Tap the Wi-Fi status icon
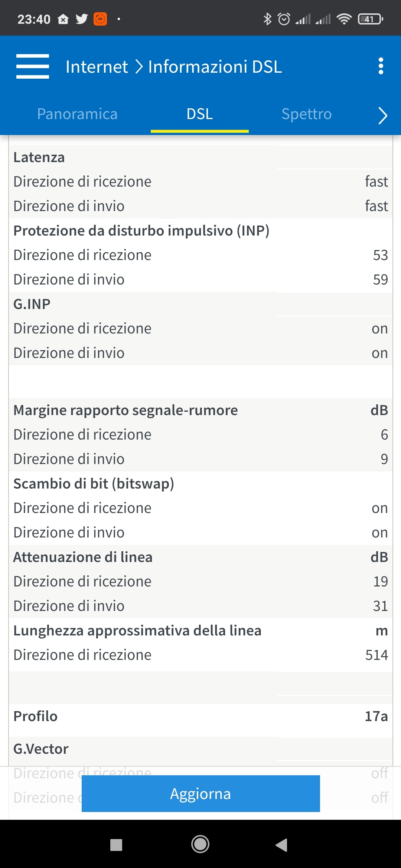Viewport: 401px width, 868px height. click(344, 19)
